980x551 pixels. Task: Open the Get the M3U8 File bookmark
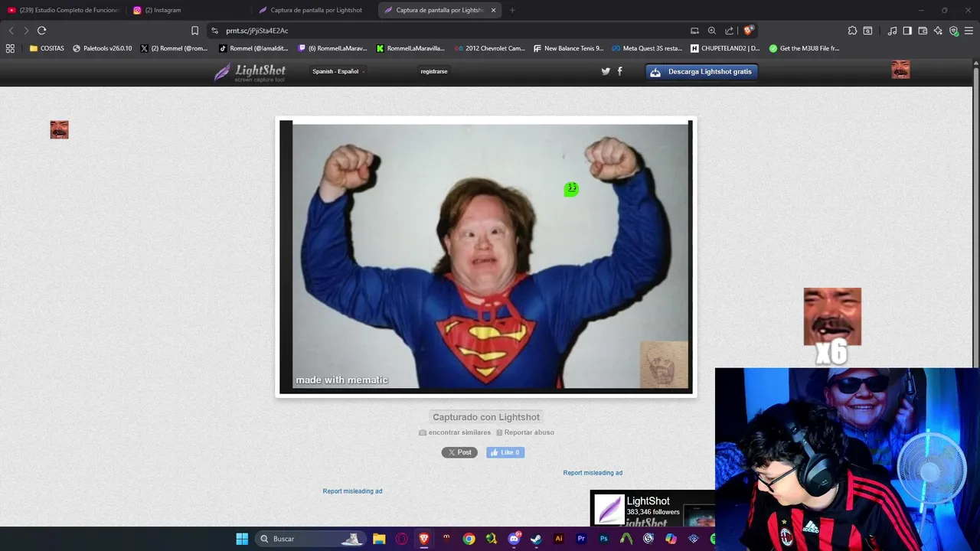pos(804,48)
